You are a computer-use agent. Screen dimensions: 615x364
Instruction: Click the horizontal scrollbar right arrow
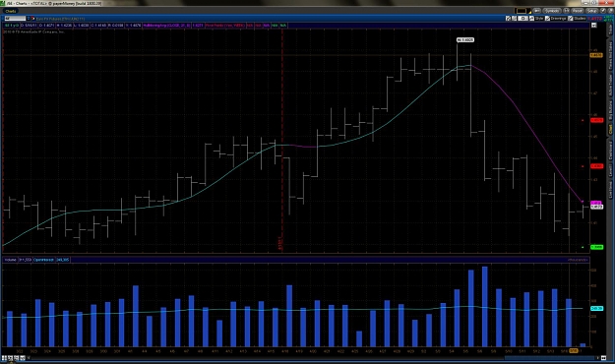(597, 358)
